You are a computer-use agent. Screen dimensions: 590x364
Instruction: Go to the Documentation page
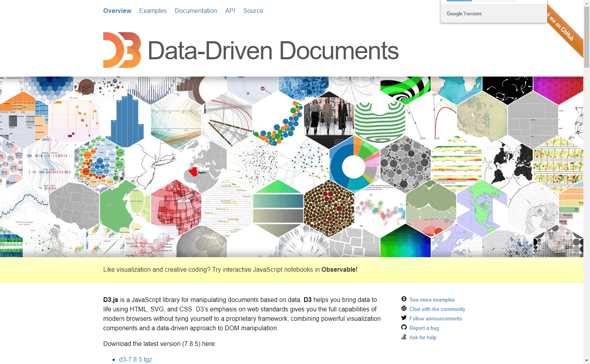[196, 11]
